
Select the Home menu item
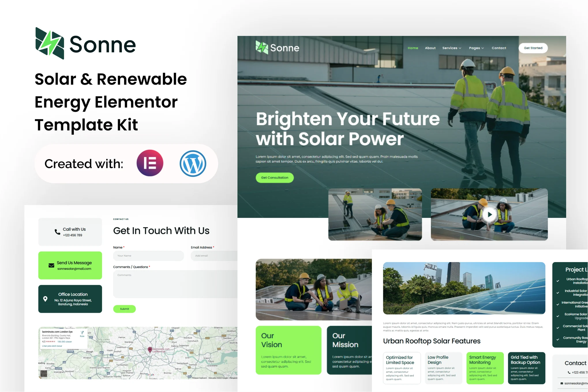(x=413, y=48)
